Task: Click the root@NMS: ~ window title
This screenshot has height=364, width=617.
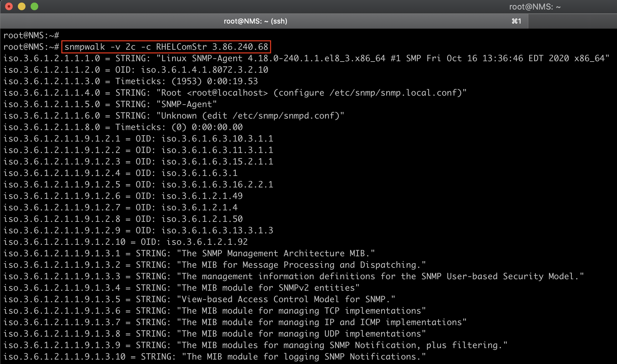Action: tap(534, 6)
